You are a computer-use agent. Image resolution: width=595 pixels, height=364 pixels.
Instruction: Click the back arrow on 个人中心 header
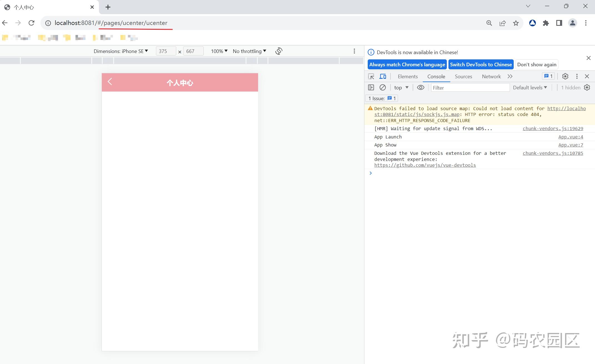pyautogui.click(x=110, y=82)
